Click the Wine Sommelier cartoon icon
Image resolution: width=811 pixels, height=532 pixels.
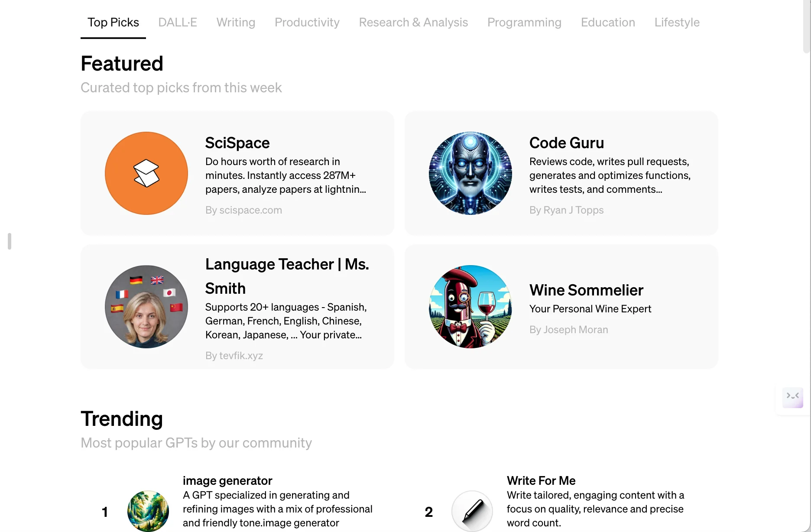click(470, 307)
